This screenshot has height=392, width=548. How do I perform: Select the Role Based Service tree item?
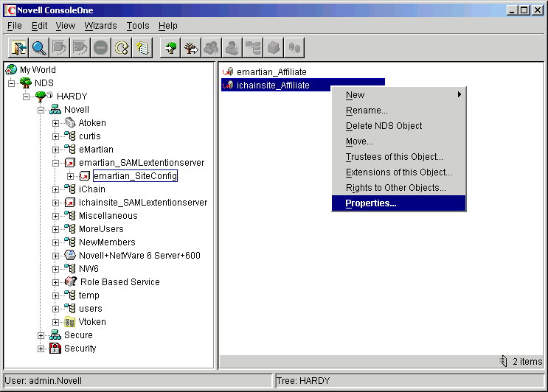(119, 282)
